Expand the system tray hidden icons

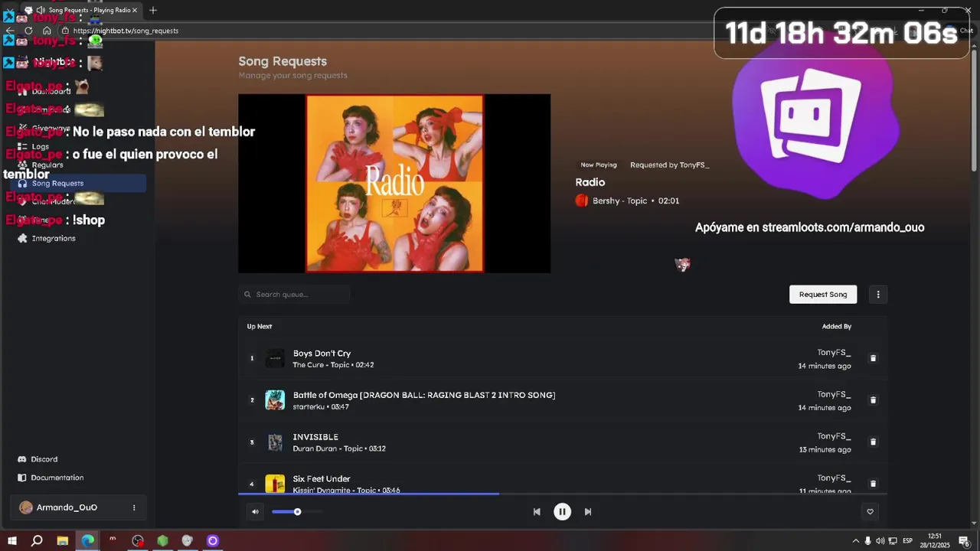click(855, 541)
